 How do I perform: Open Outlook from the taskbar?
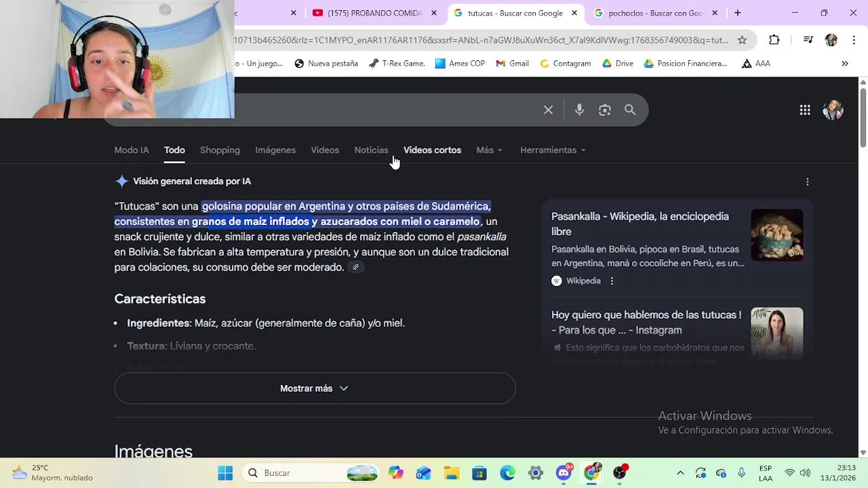tap(424, 473)
